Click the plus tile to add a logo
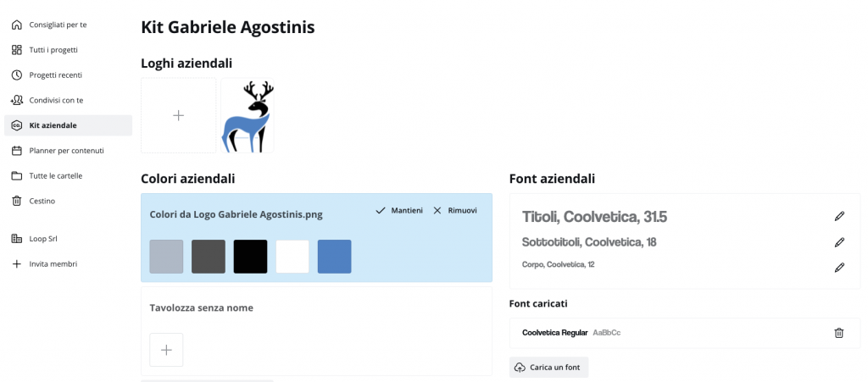 [178, 116]
